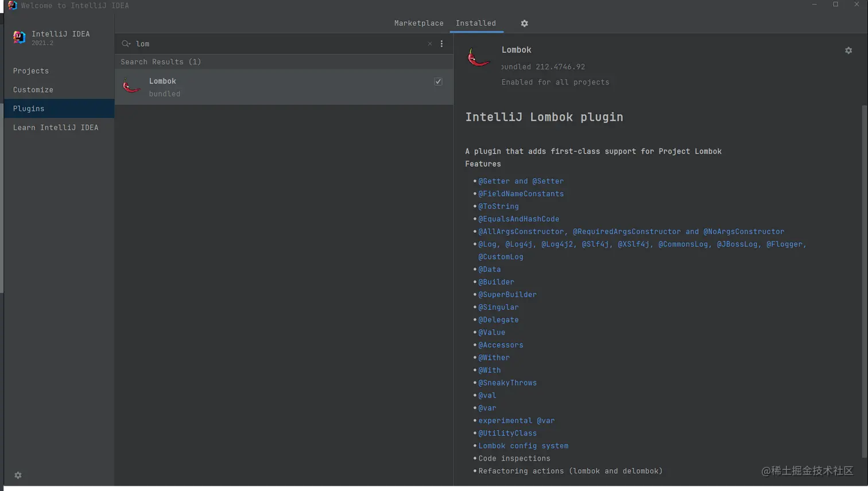This screenshot has width=868, height=491.
Task: Click the 2021.2 version label in the sidebar
Action: [42, 43]
